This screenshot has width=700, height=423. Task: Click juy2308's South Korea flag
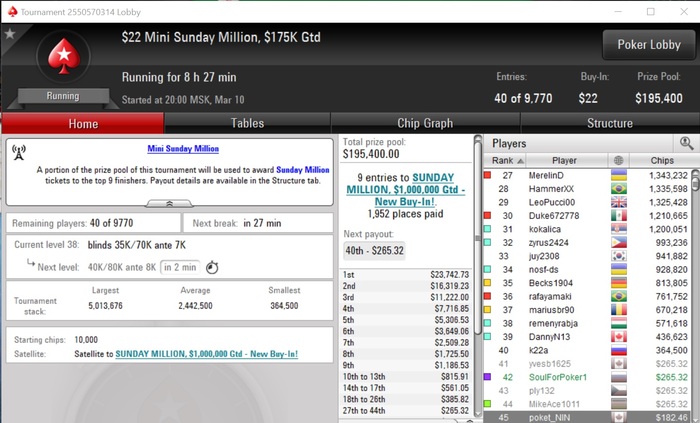click(619, 256)
